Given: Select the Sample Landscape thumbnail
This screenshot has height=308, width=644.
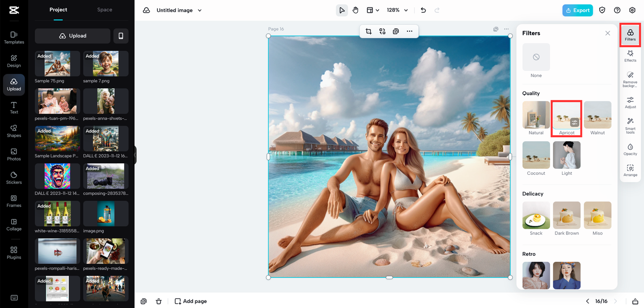Looking at the screenshot, I should [x=57, y=138].
